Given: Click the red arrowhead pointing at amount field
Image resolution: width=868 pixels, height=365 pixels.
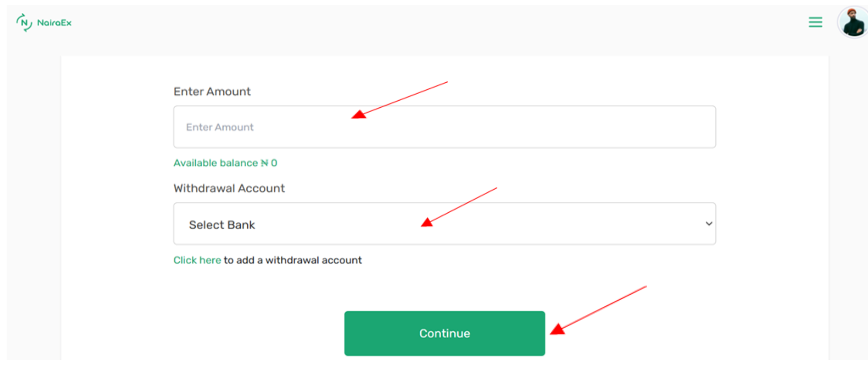Looking at the screenshot, I should (x=359, y=114).
